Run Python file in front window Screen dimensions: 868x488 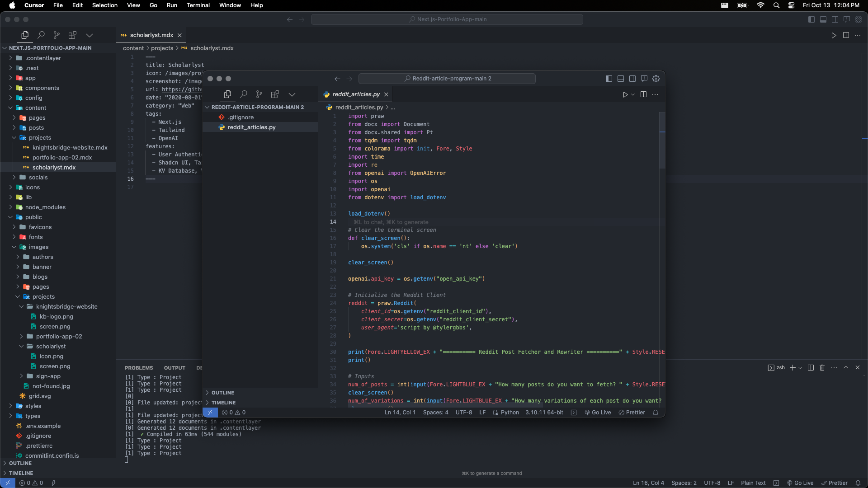pyautogui.click(x=625, y=94)
